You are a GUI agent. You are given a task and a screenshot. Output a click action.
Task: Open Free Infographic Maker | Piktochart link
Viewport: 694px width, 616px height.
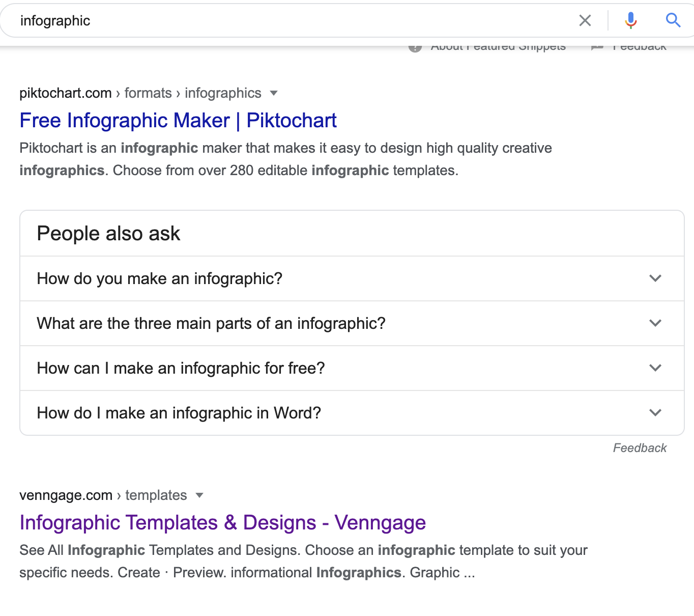[x=178, y=121]
